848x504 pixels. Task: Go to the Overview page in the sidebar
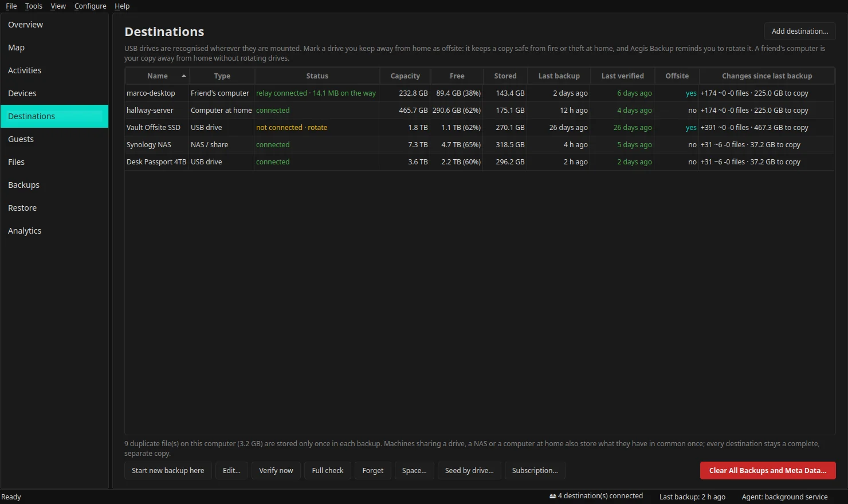[54, 25]
